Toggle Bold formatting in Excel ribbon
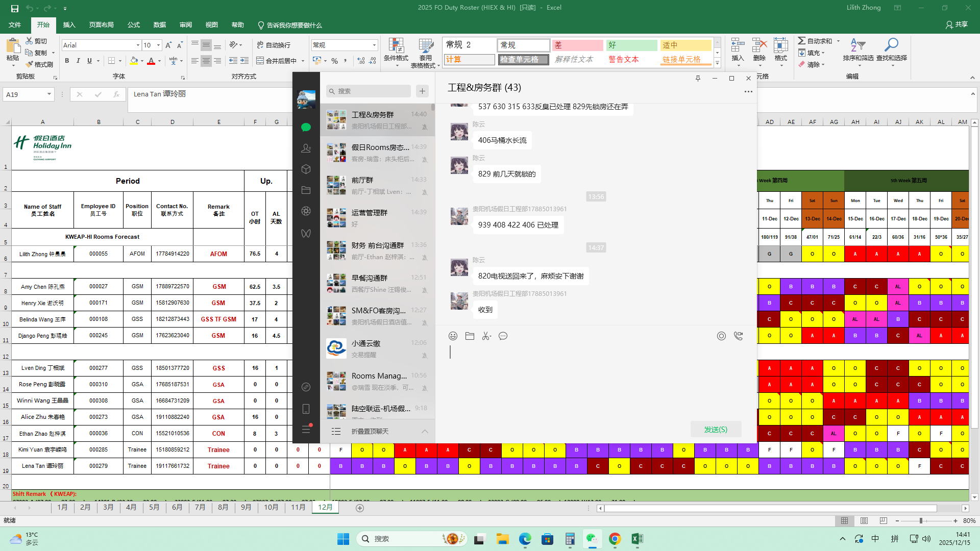Image resolution: width=980 pixels, height=551 pixels. [x=67, y=61]
